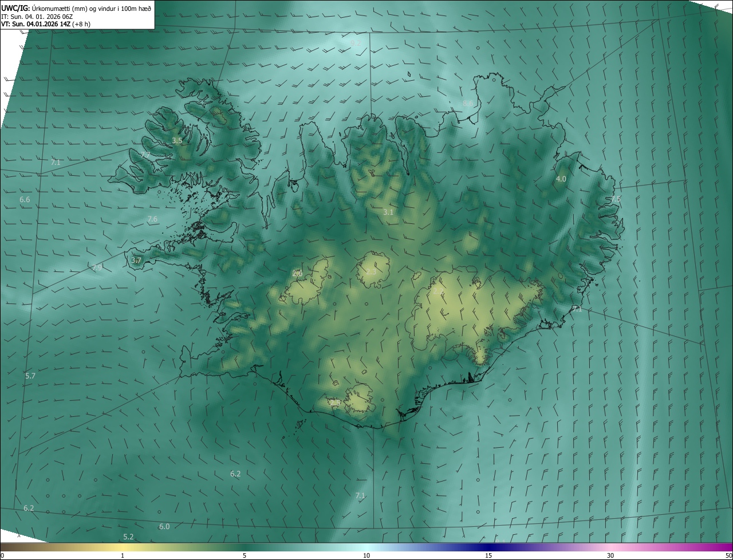Click the 8.6 value on the map
The image size is (733, 560).
click(468, 103)
